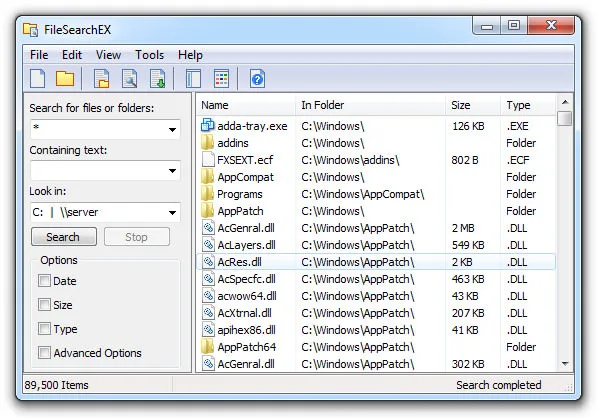Click the open folder toolbar icon
This screenshot has width=598, height=418.
[x=65, y=79]
